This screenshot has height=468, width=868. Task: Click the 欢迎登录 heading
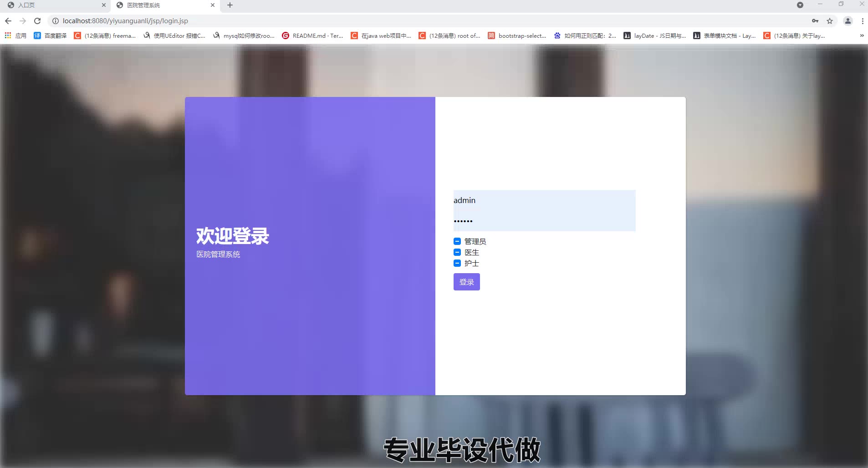[233, 236]
